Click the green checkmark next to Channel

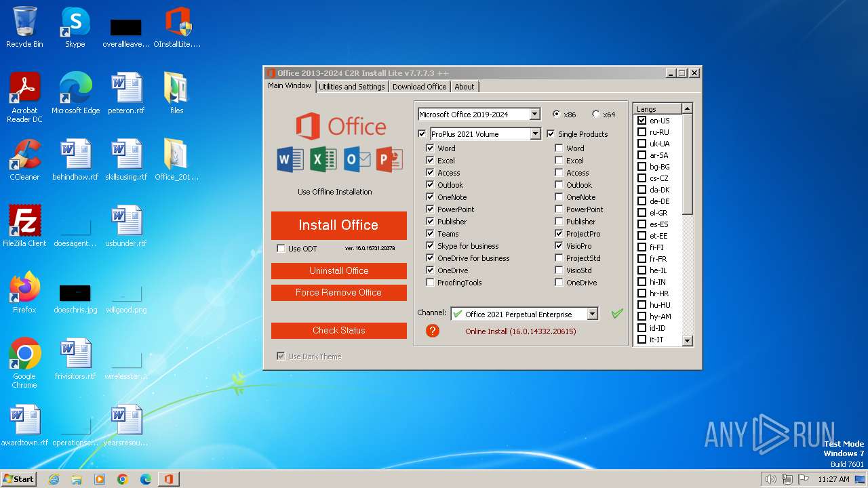(x=617, y=313)
